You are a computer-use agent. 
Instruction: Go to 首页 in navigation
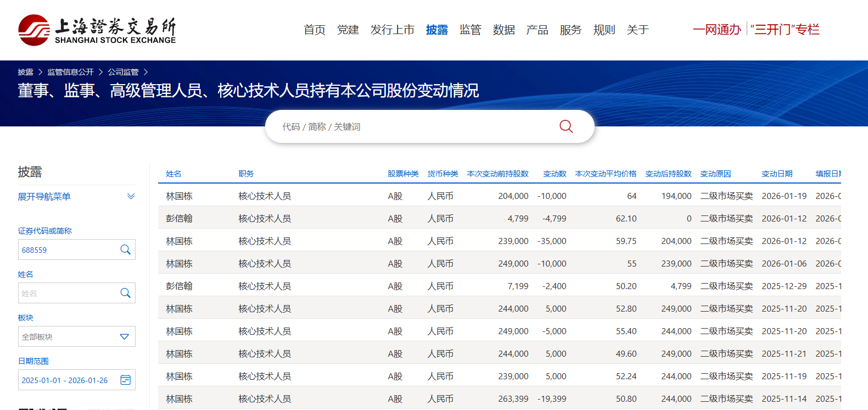coord(314,30)
